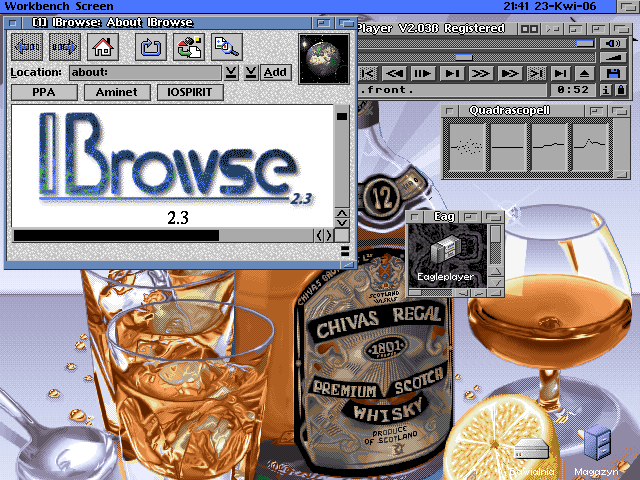Click the player's play-step button
This screenshot has width=640, height=480.
pyautogui.click(x=452, y=73)
